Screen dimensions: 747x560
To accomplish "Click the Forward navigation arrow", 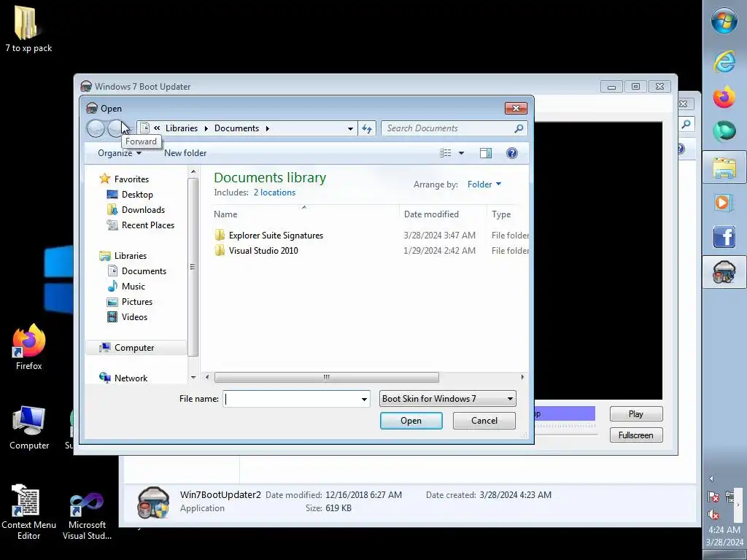I will click(x=116, y=128).
